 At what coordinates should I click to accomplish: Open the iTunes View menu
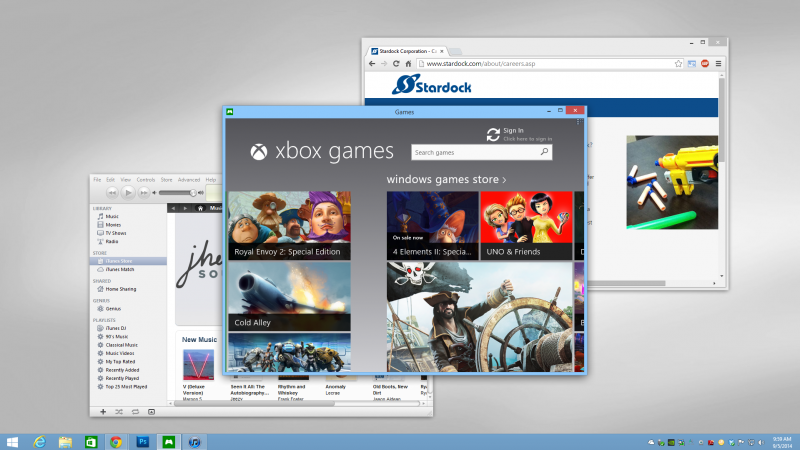(x=126, y=180)
